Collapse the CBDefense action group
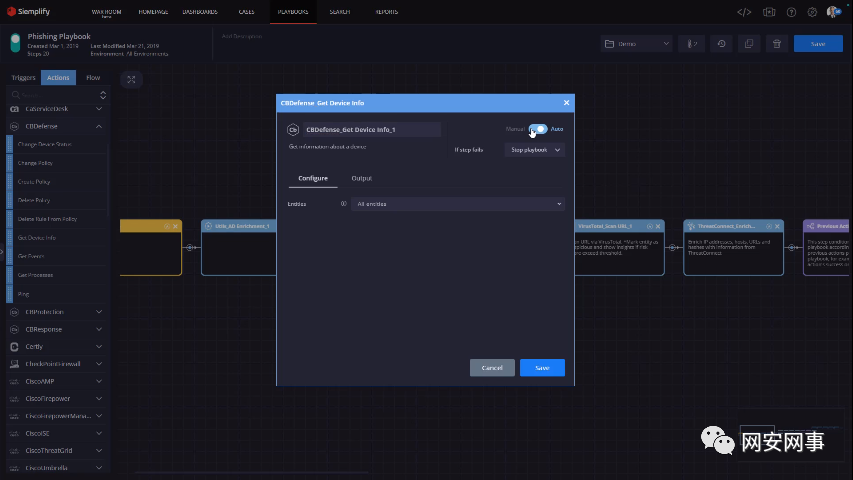This screenshot has width=853, height=480. click(x=99, y=126)
